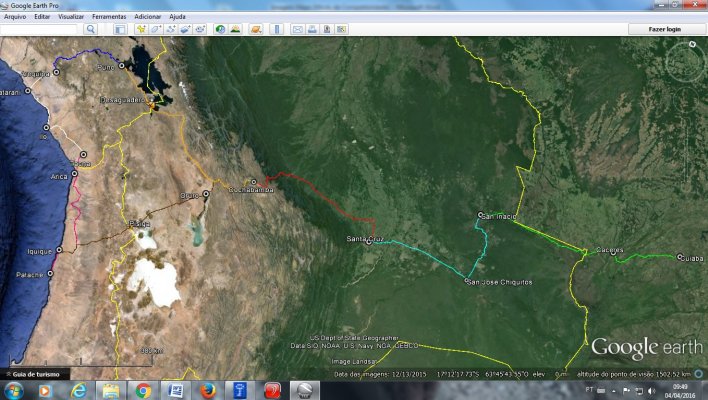Select the Add Polygon tool
This screenshot has height=400, width=708.
coord(156,29)
